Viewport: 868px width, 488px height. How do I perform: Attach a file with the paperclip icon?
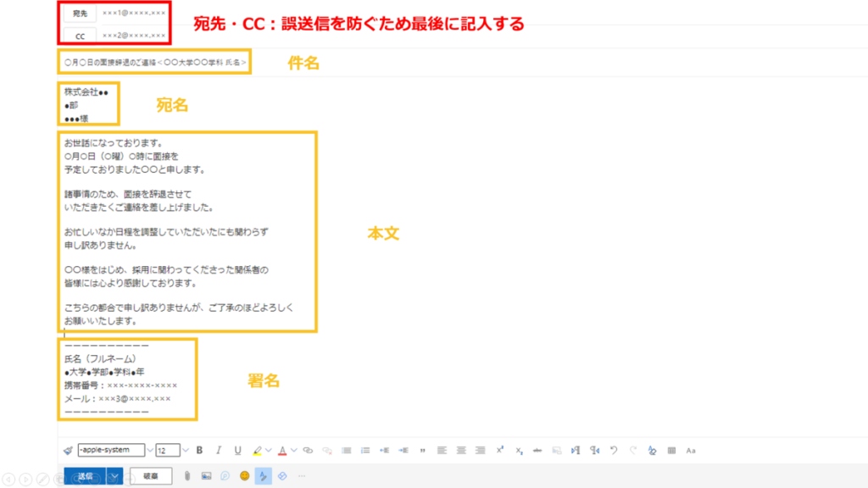tap(187, 476)
